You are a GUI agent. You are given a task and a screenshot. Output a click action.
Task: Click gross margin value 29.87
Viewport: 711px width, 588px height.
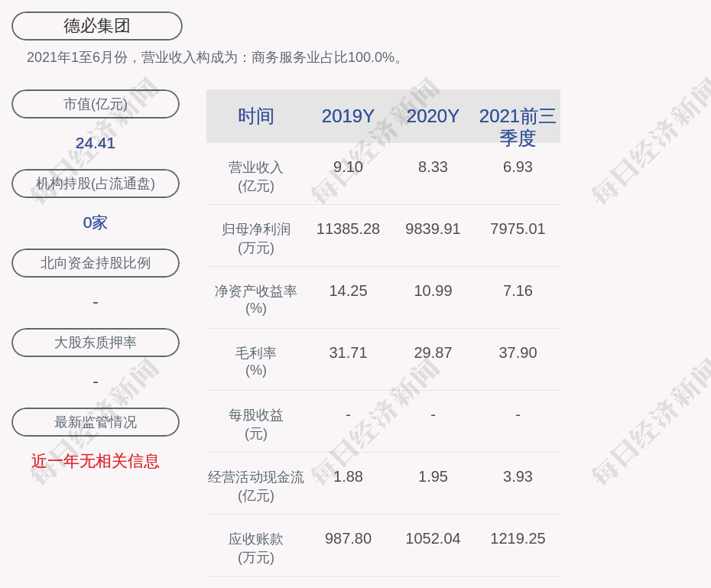pyautogui.click(x=433, y=352)
